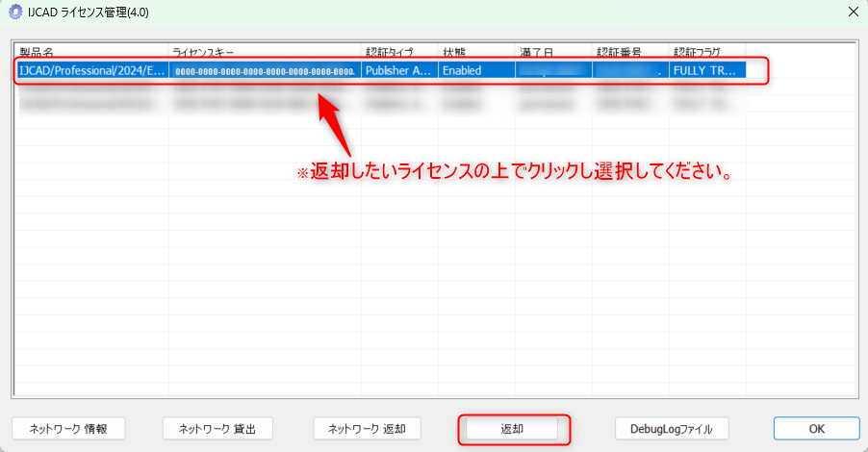Click the 返却 button to return the license
This screenshot has height=452, width=868.
point(512,429)
